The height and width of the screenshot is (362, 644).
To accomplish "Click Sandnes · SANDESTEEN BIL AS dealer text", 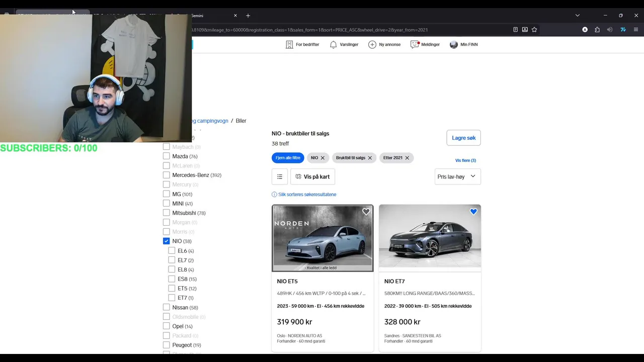I will [x=413, y=336].
